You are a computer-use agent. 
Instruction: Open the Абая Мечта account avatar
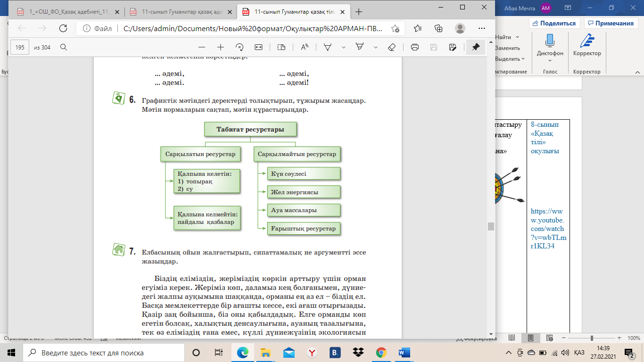pyautogui.click(x=546, y=8)
